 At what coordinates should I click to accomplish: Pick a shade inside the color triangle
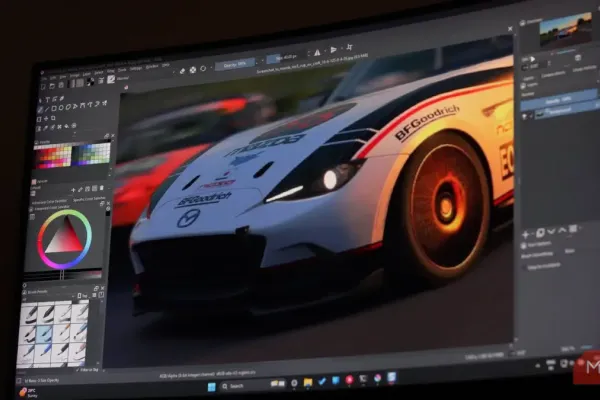(x=65, y=239)
